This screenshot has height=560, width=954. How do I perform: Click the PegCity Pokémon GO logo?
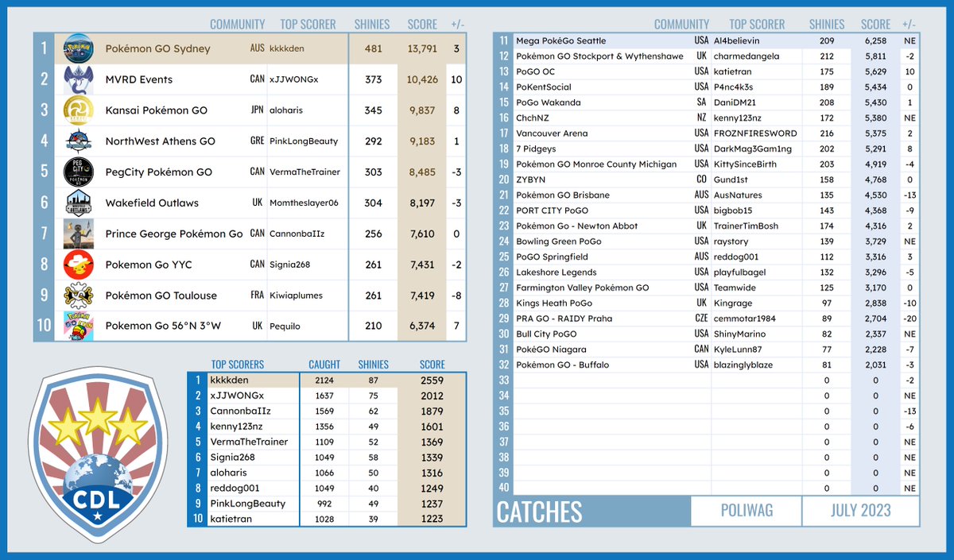click(x=78, y=172)
